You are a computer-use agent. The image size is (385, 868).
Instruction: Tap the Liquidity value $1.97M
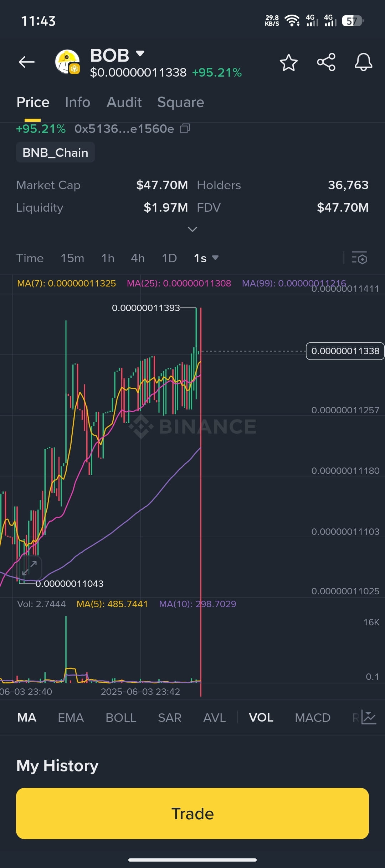point(166,207)
